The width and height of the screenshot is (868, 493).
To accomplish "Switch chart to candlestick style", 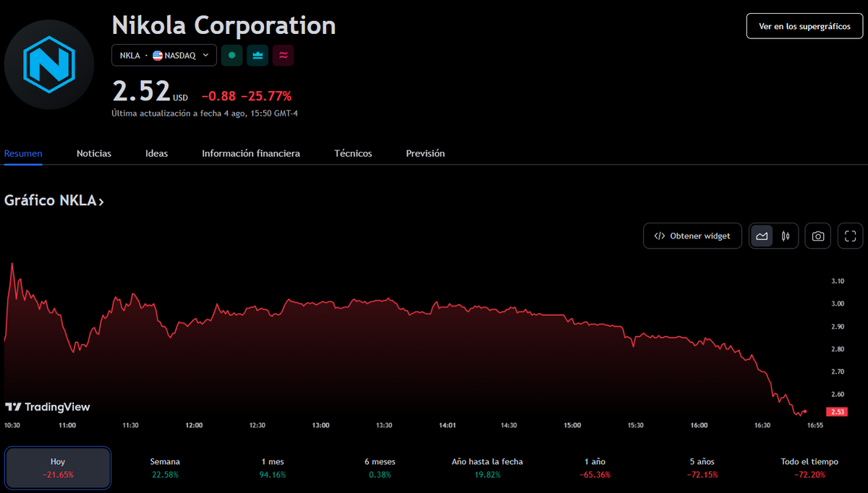I will point(786,236).
